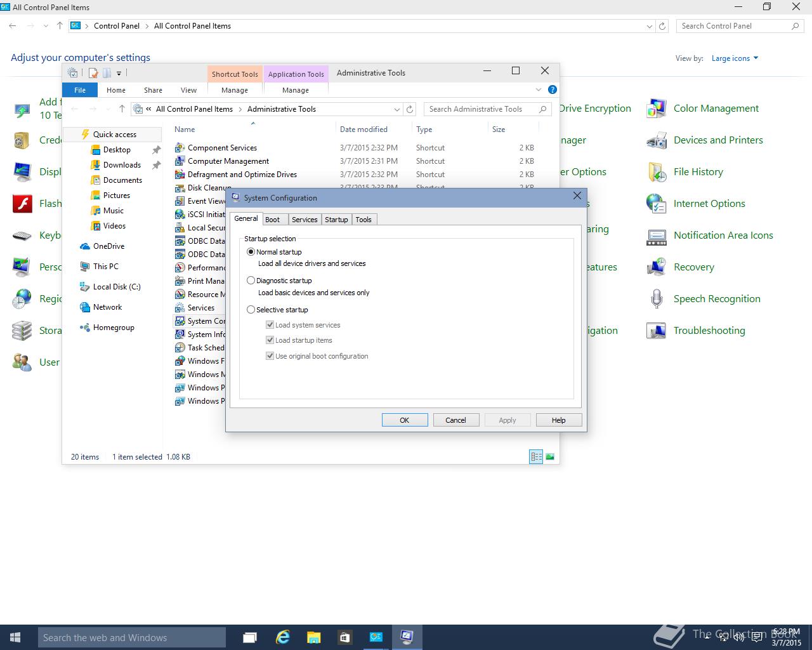Image resolution: width=812 pixels, height=650 pixels.
Task: Expand the ribbon in Administrative Tools window
Action: [x=539, y=90]
